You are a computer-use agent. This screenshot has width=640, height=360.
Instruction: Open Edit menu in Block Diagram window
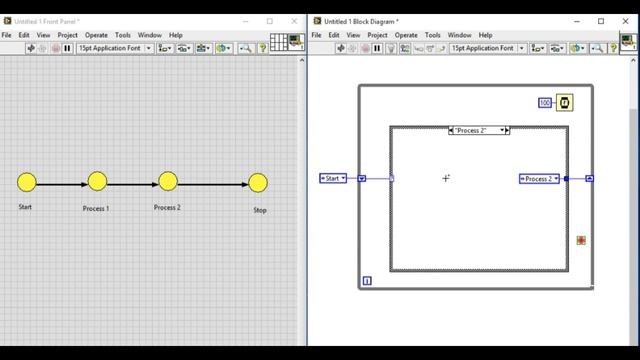click(x=334, y=35)
